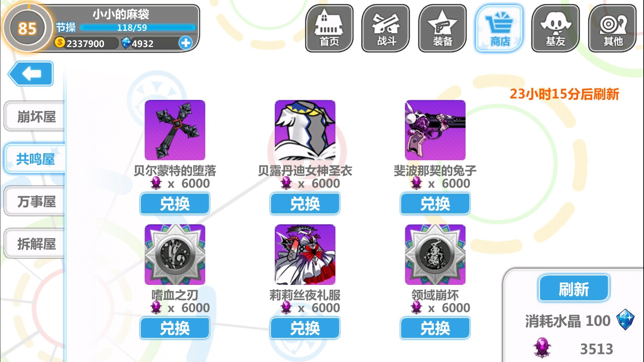Switch to the 崩坏屋 tab
The image size is (644, 362).
35,116
